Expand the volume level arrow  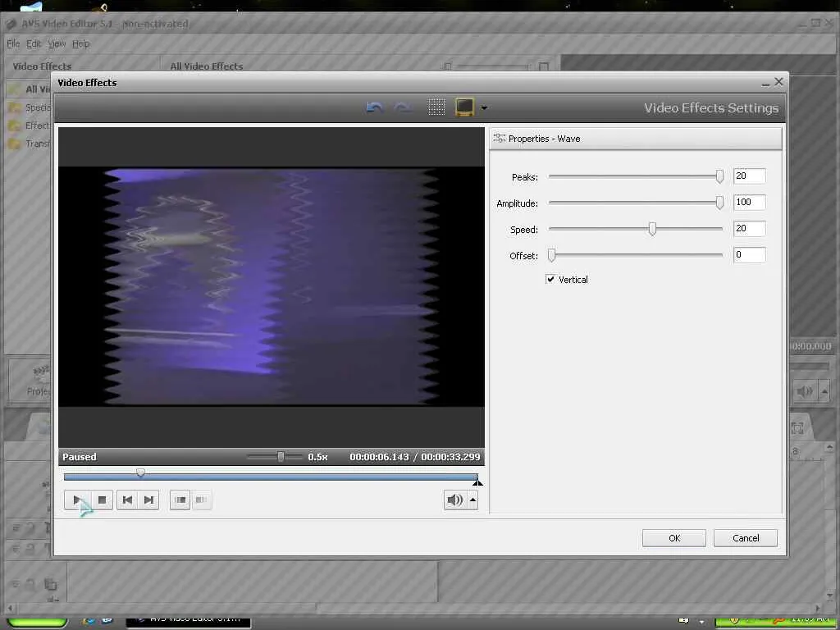pos(472,500)
